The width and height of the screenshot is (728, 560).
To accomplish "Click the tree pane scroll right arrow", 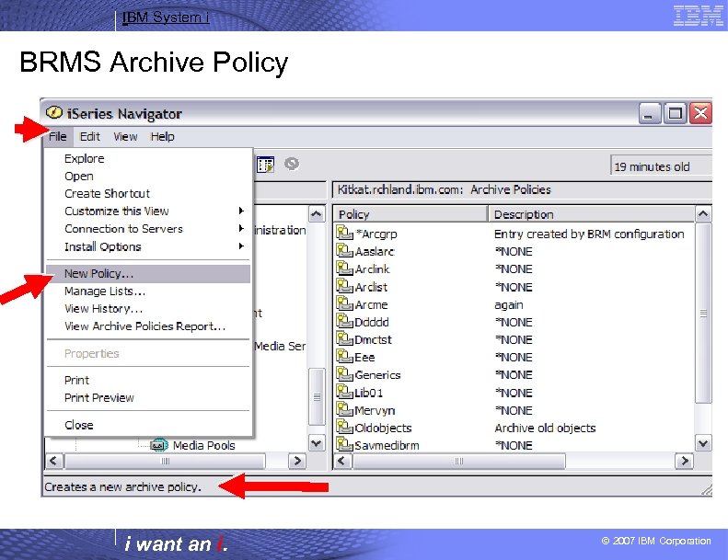I will (297, 461).
